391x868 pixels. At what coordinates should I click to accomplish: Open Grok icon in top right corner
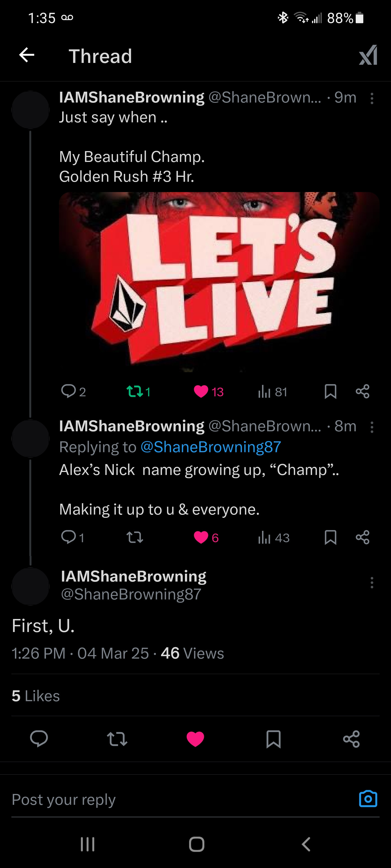tap(368, 55)
